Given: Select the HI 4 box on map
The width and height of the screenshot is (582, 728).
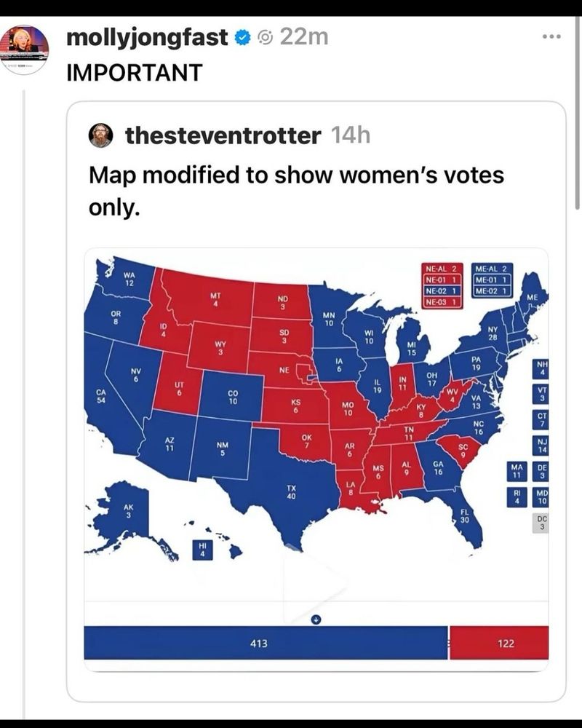Looking at the screenshot, I should point(202,549).
